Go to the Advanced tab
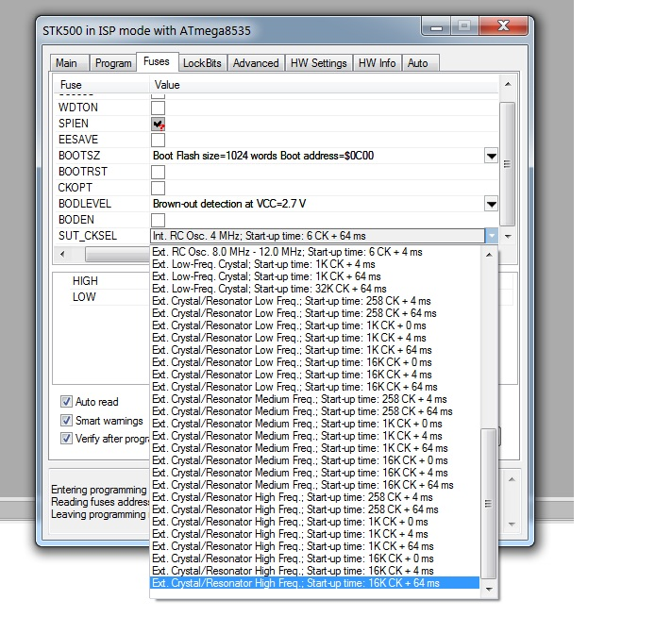This screenshot has width=672, height=617. click(x=256, y=63)
